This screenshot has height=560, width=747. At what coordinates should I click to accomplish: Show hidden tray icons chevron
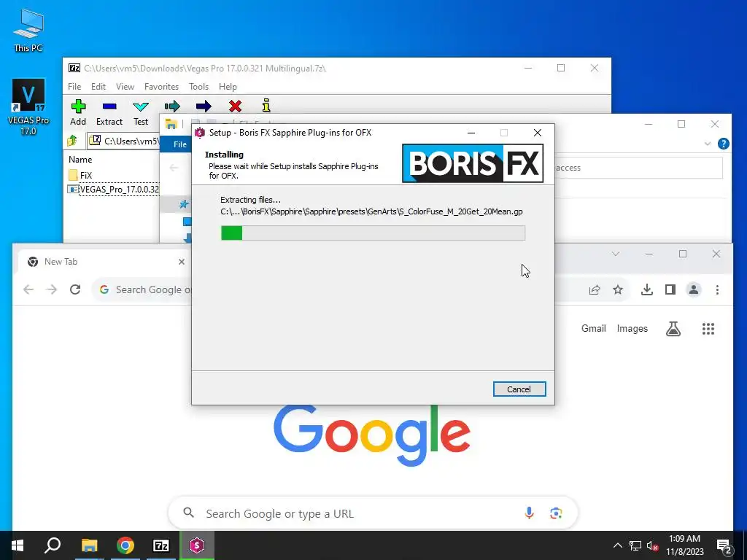[x=617, y=545]
